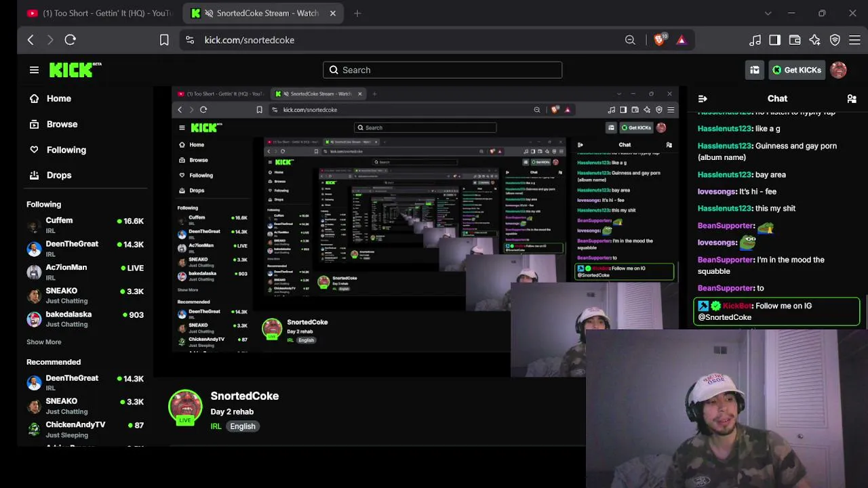Open the browser main hamburger menu
868x488 pixels.
click(854, 40)
